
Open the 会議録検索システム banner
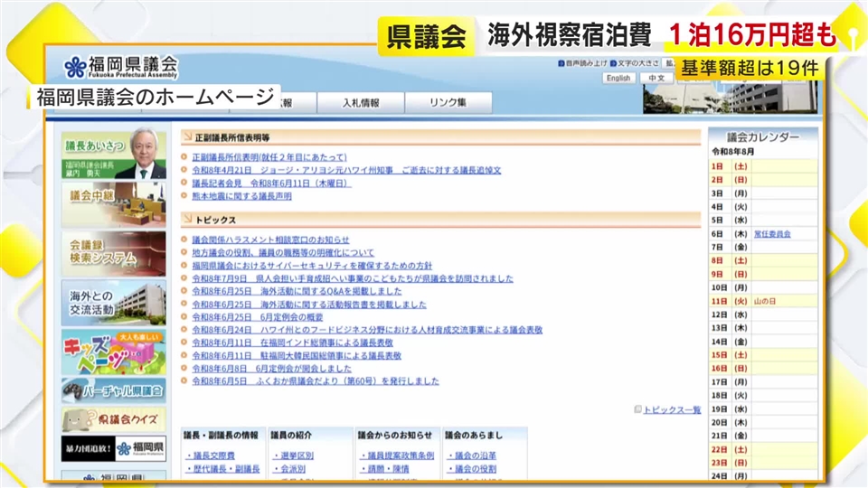coord(114,253)
